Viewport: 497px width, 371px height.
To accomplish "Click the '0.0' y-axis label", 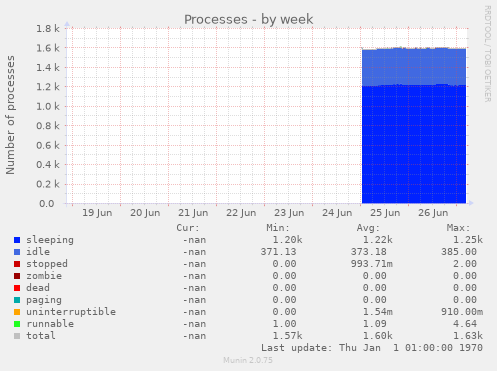I will point(47,204).
